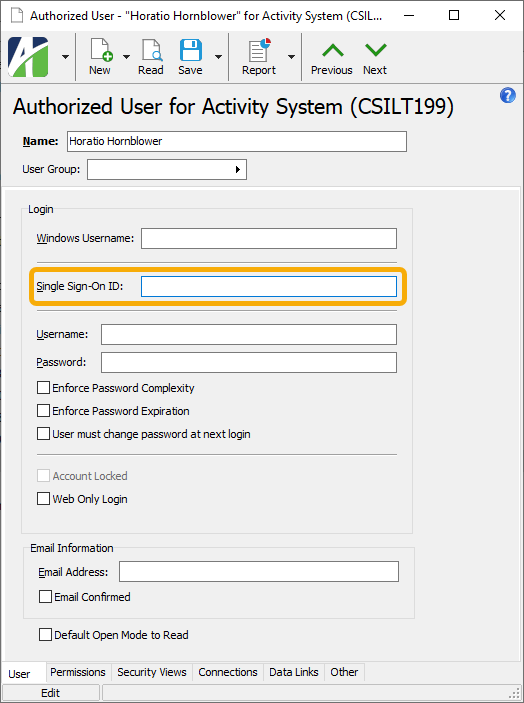Open the Security Views tab

click(x=152, y=672)
